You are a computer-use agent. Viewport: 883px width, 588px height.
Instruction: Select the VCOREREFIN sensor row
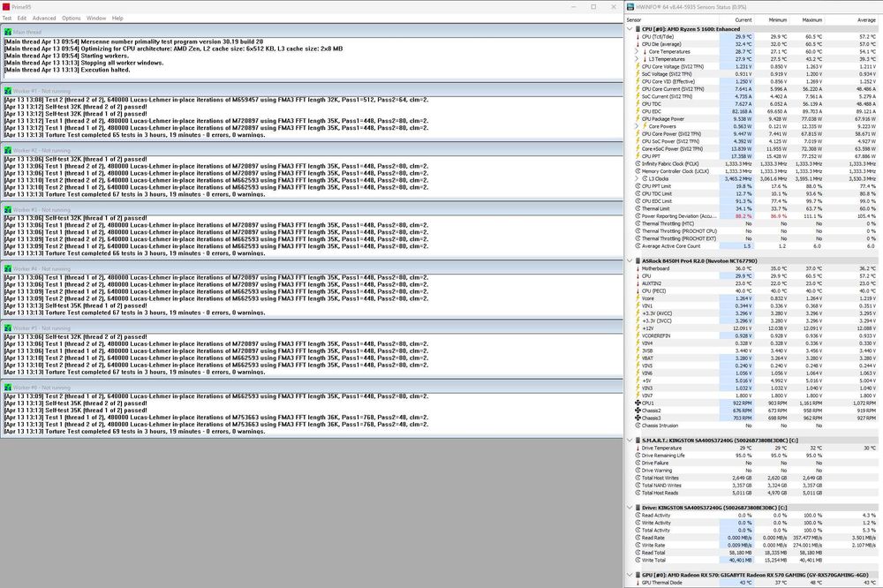(756, 335)
